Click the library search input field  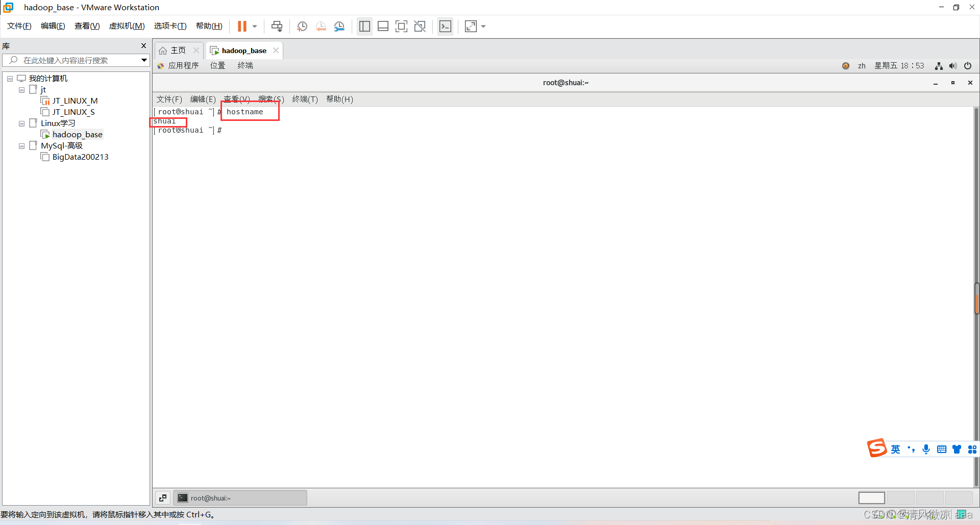(x=76, y=60)
